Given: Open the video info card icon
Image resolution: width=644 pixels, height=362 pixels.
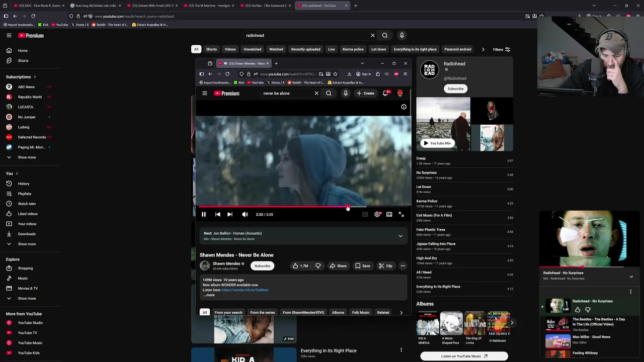Looking at the screenshot, I should (x=404, y=107).
